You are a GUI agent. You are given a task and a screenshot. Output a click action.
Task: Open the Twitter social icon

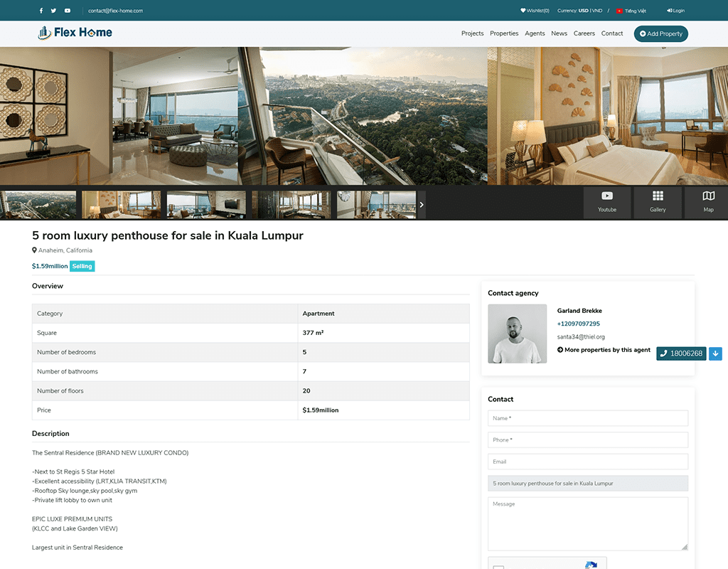tap(54, 11)
